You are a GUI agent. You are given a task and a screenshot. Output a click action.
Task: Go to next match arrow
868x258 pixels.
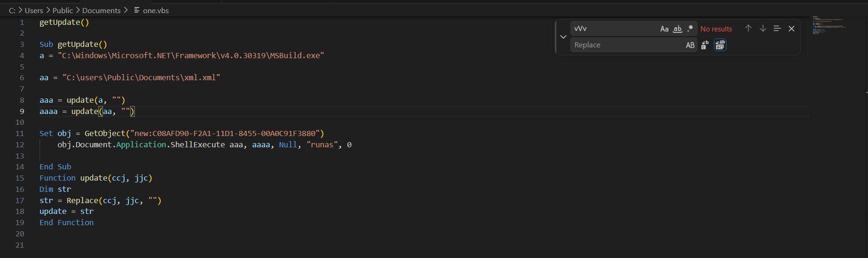coord(763,29)
